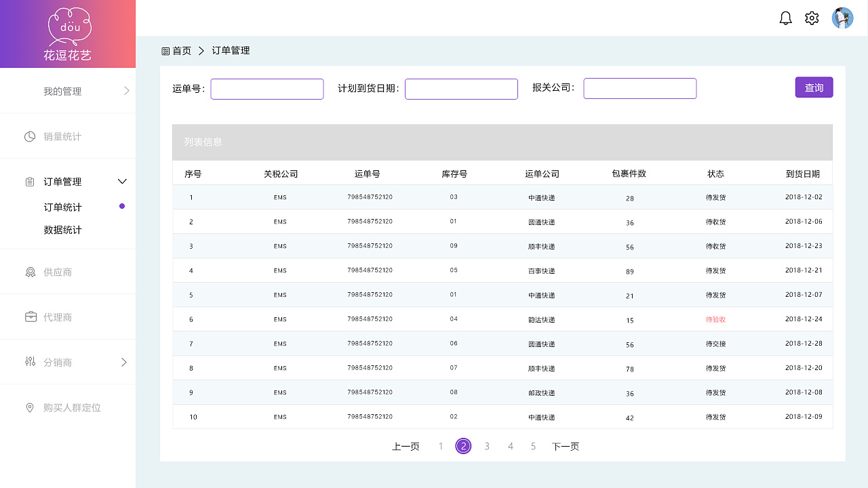This screenshot has width=868, height=488.
Task: Click the user avatar picture
Action: click(842, 18)
